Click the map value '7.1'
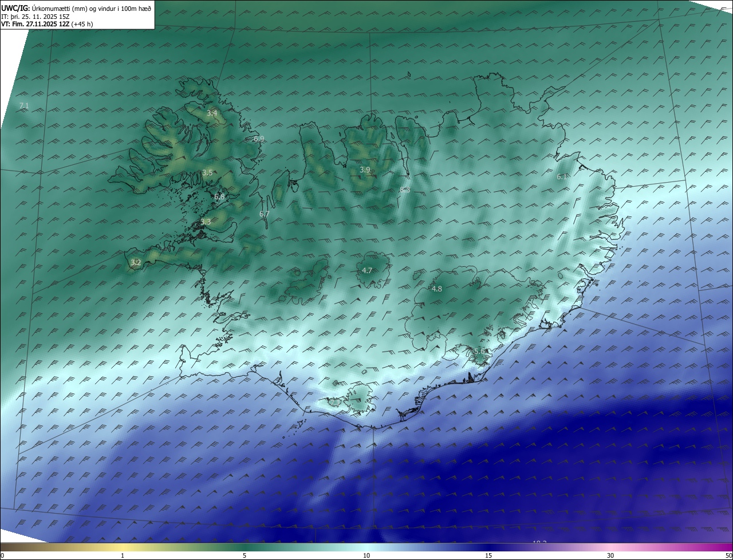 (x=24, y=105)
